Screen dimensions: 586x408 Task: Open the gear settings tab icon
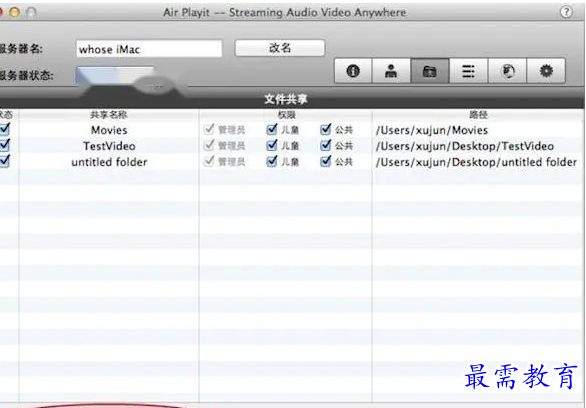546,71
